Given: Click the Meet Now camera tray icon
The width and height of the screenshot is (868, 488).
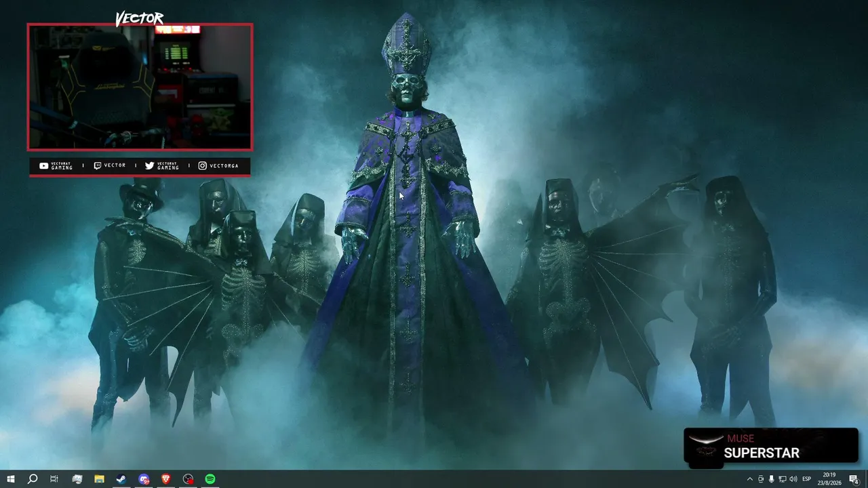Looking at the screenshot, I should tap(761, 479).
